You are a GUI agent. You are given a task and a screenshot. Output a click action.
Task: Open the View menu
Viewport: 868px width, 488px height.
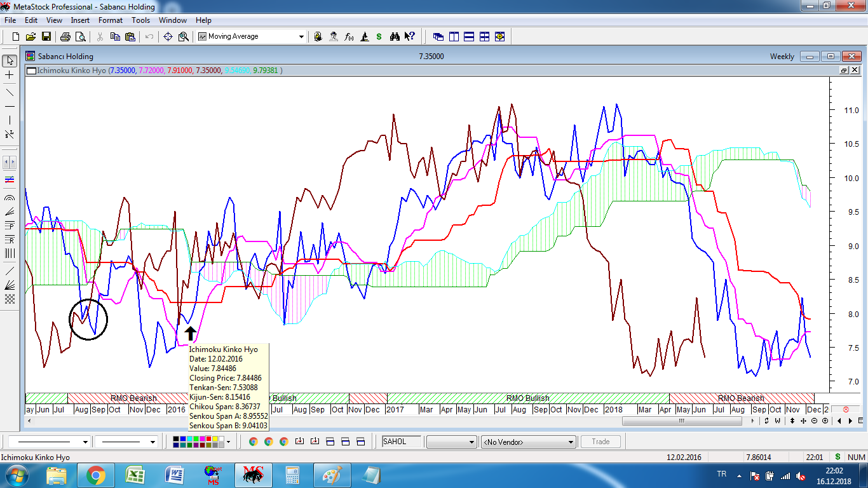pyautogui.click(x=54, y=20)
